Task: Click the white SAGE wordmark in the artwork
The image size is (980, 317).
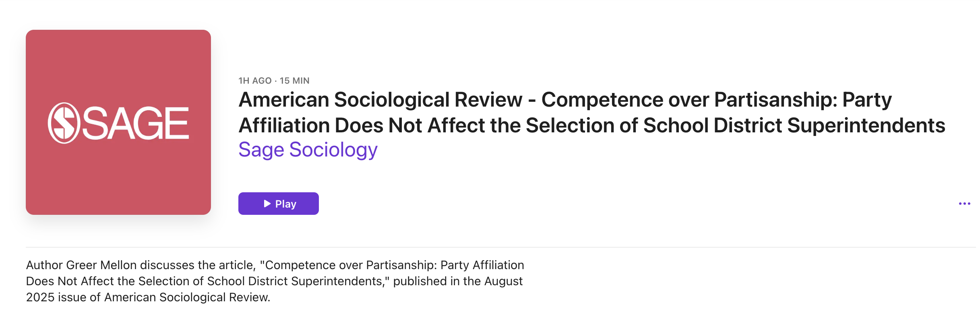Action: coord(136,123)
